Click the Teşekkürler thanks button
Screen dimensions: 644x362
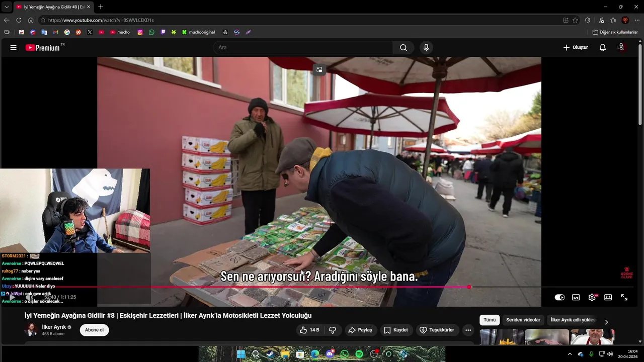[437, 330]
